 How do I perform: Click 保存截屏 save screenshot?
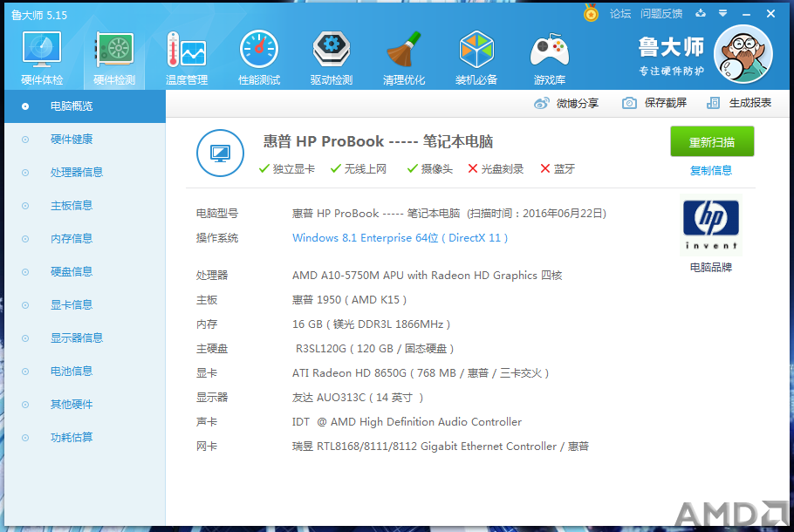tap(654, 103)
